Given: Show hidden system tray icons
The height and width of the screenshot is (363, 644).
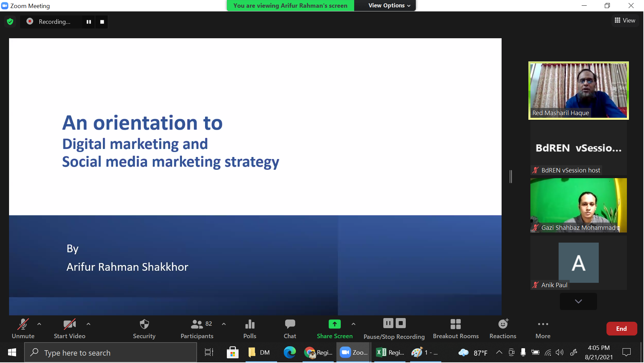Looking at the screenshot, I should pos(499,353).
